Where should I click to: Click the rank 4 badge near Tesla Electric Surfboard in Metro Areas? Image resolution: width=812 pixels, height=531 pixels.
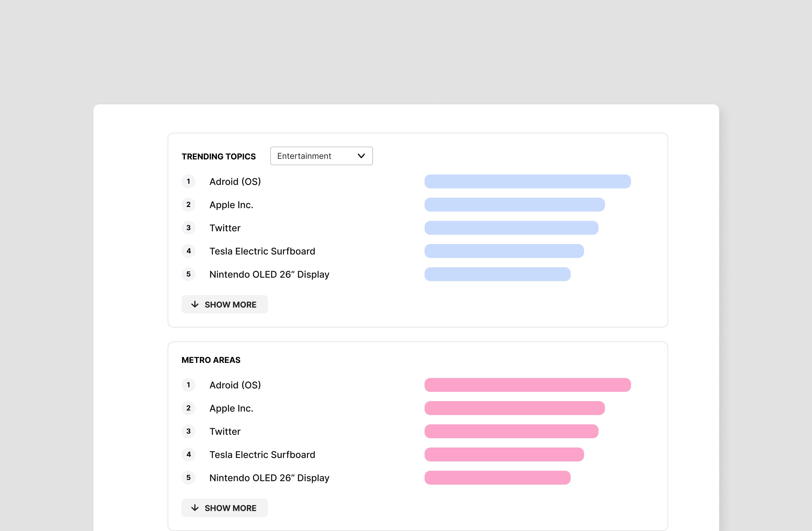(188, 454)
